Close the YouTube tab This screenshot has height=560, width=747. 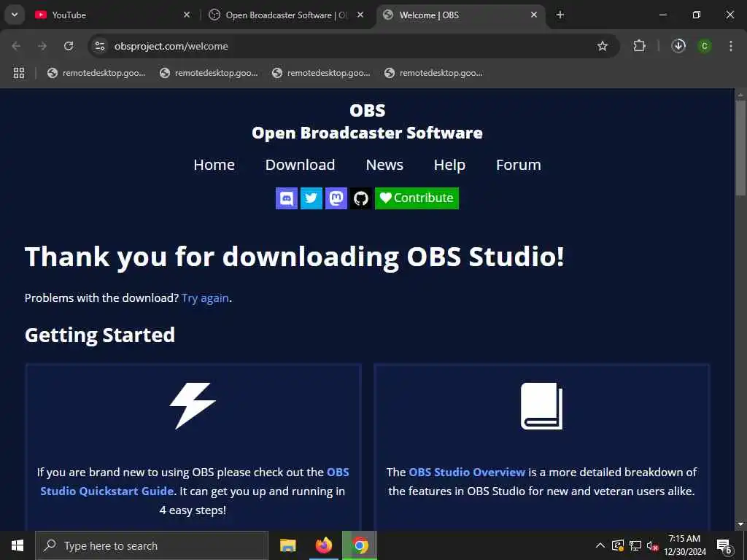[187, 15]
